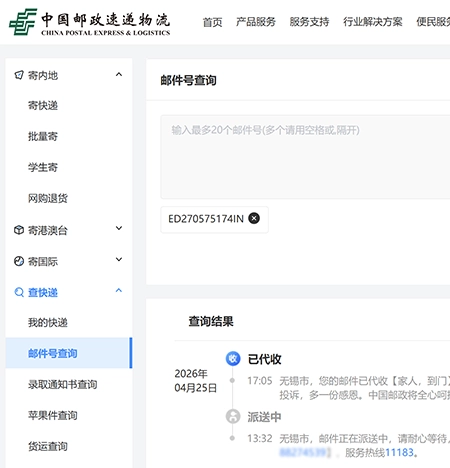This screenshot has height=468, width=450.
Task: Click the 寄港澳台 section label
Action: 48,230
